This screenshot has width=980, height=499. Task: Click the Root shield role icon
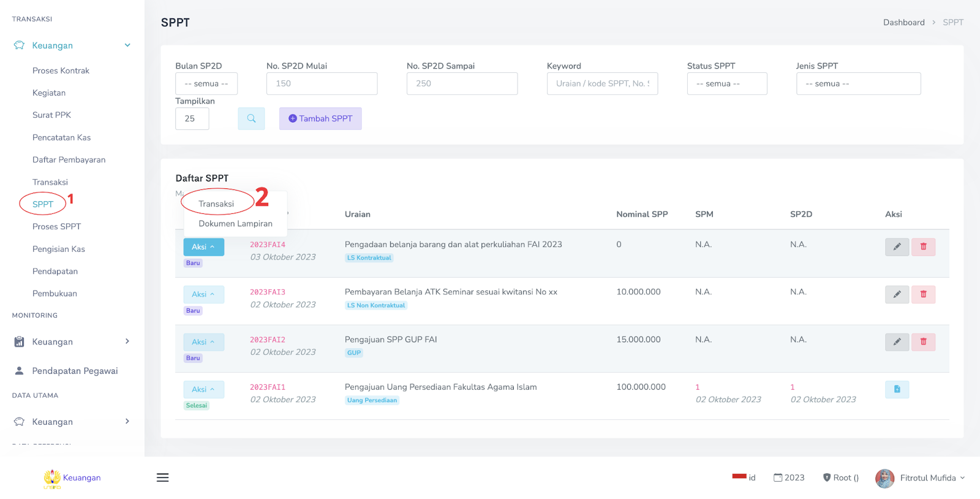[826, 478]
